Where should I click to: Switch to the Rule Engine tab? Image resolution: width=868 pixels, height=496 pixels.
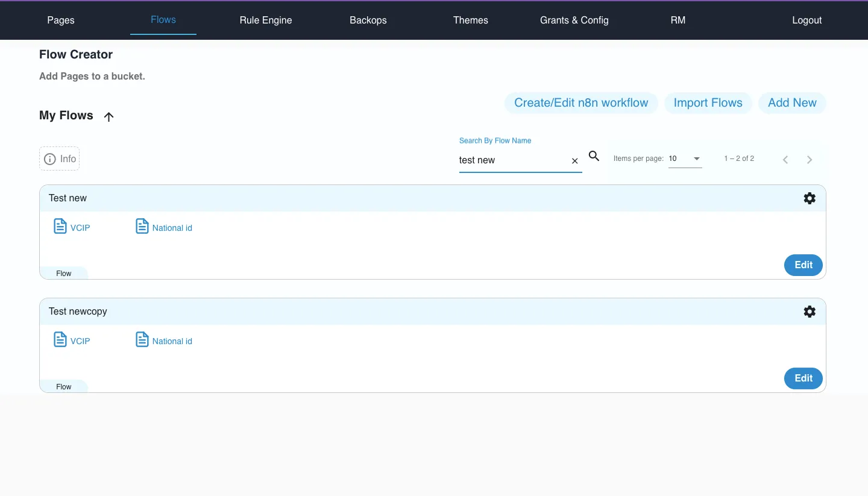[x=266, y=20]
